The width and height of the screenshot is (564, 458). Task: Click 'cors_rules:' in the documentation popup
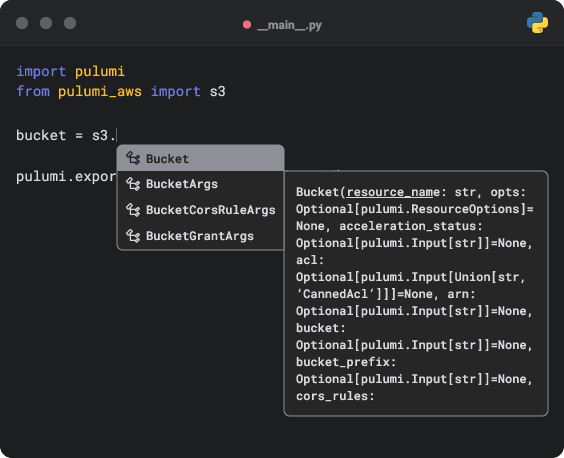point(335,396)
